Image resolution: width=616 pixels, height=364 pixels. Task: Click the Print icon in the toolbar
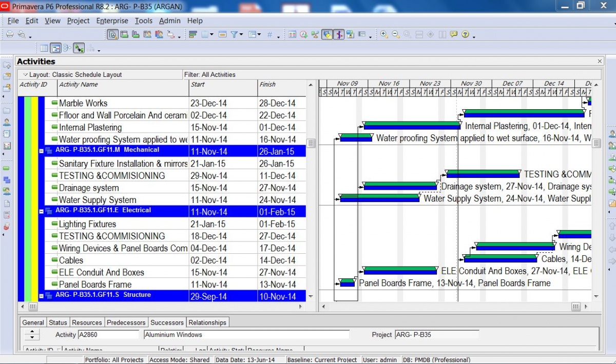click(9, 34)
